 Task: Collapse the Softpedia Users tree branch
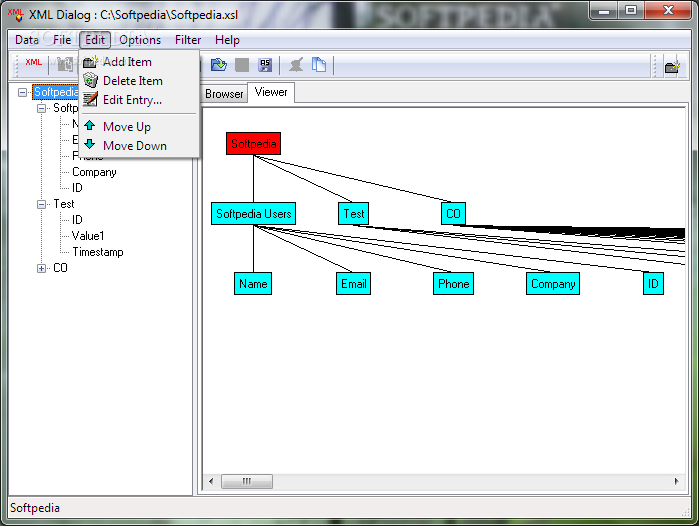pos(41,108)
